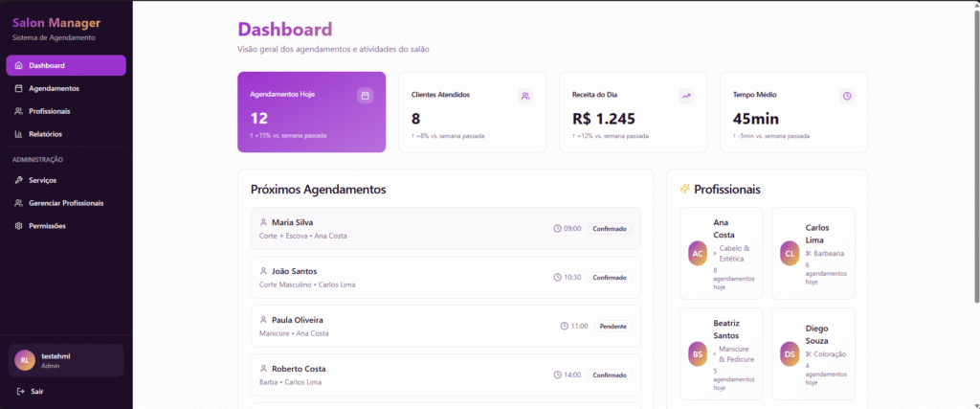This screenshot has width=980, height=409.
Task: Go to Agendamentos in the sidebar
Action: [x=66, y=88]
